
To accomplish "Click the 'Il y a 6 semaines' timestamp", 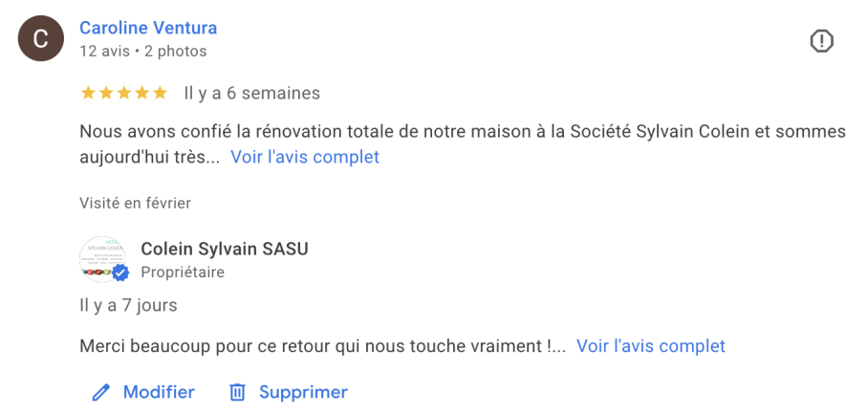I will coord(251,94).
